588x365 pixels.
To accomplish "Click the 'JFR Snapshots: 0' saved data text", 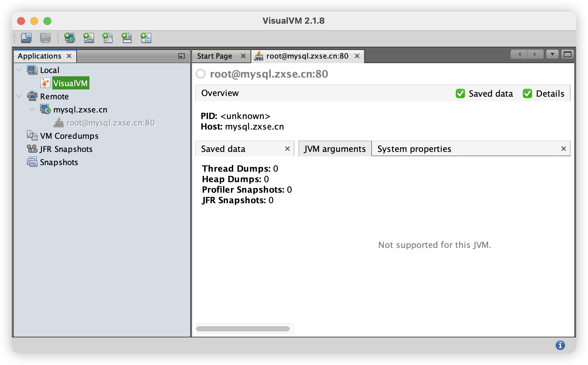I will coord(238,200).
